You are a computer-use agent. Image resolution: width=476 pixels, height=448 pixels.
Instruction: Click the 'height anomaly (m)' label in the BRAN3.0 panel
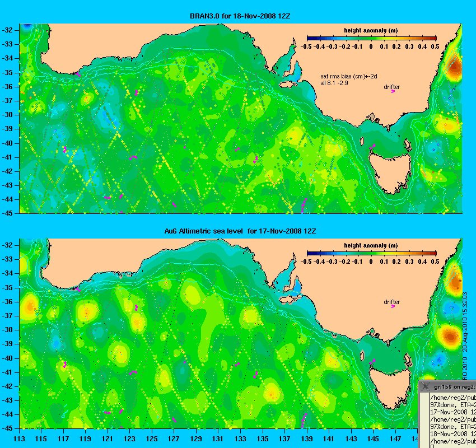pos(371,30)
